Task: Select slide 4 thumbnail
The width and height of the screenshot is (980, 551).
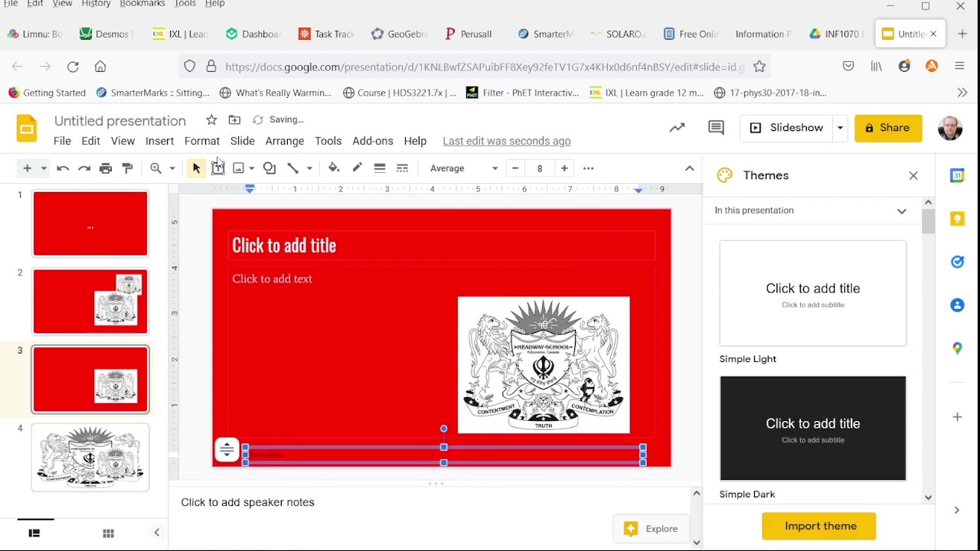Action: pyautogui.click(x=90, y=458)
